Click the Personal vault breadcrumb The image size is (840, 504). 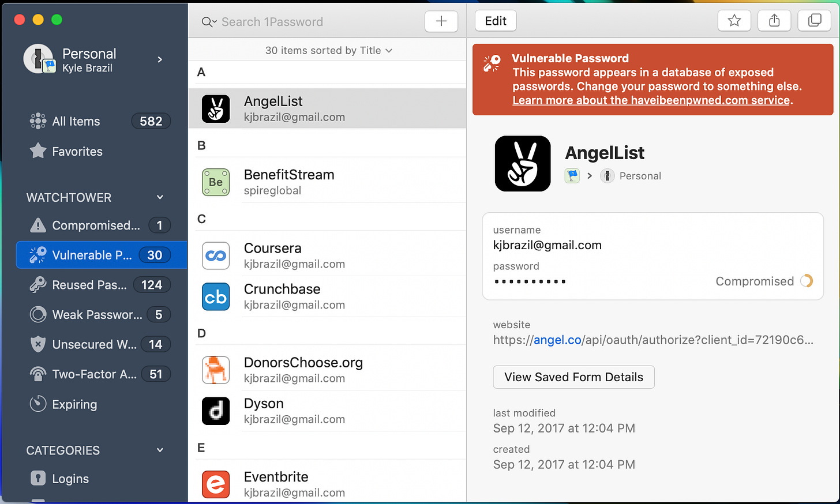[631, 176]
